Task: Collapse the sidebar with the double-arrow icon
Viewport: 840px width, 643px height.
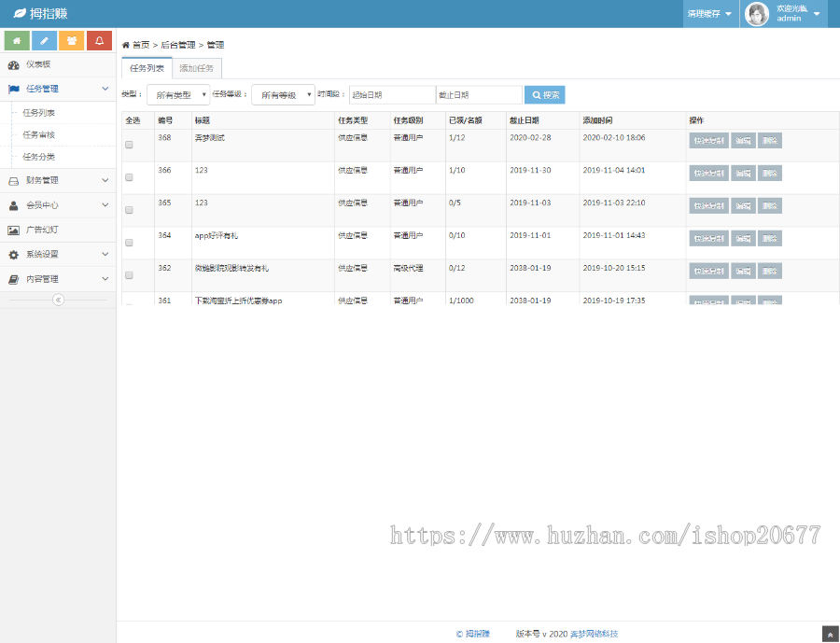Action: pos(59,300)
